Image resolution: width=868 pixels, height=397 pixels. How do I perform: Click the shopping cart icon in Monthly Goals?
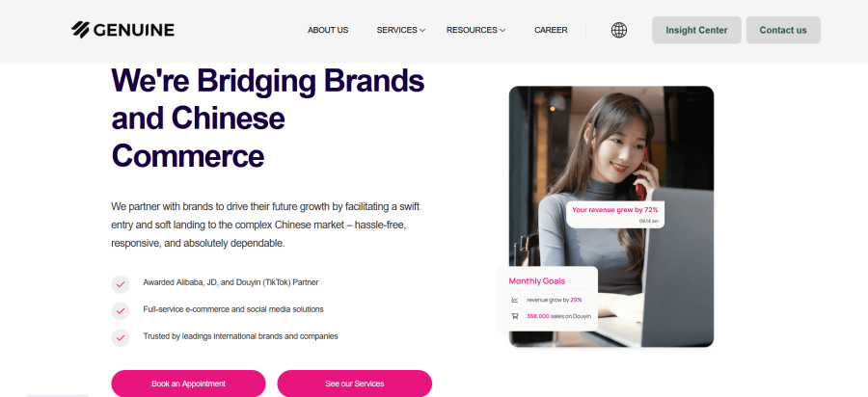515,316
